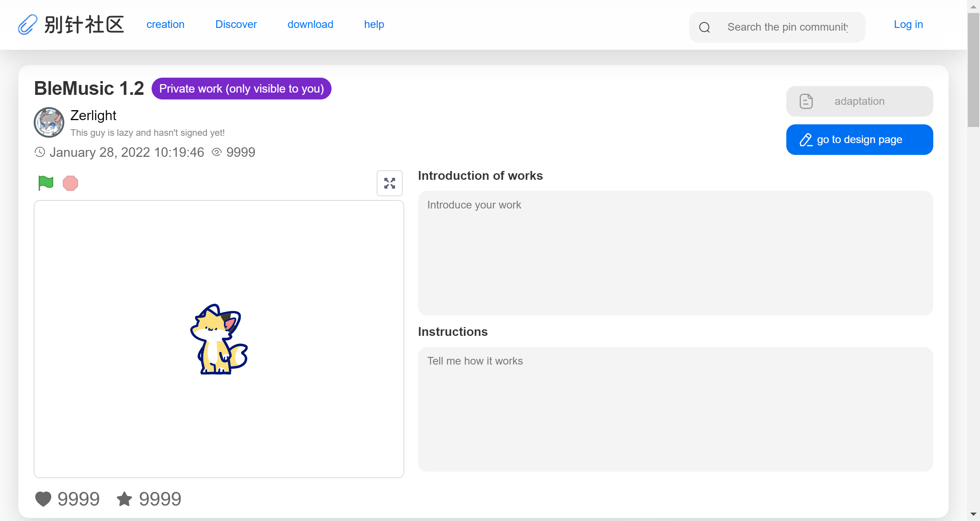Click the star favorite icon
This screenshot has width=980, height=521.
tap(124, 499)
